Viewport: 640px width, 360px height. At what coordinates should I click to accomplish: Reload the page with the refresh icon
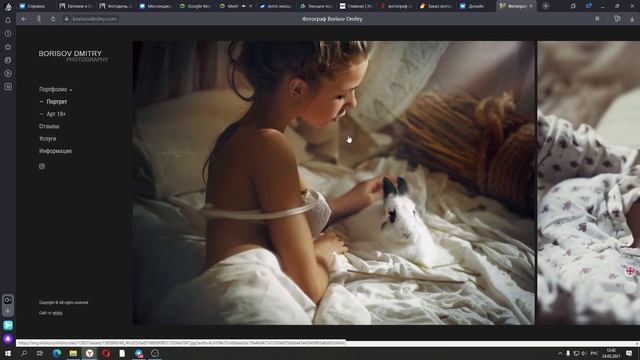pyautogui.click(x=53, y=19)
